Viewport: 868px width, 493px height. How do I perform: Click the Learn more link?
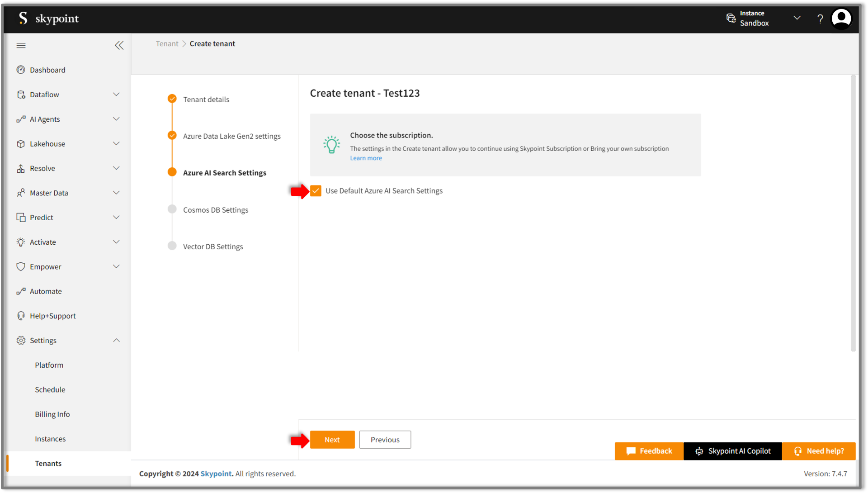(x=366, y=157)
